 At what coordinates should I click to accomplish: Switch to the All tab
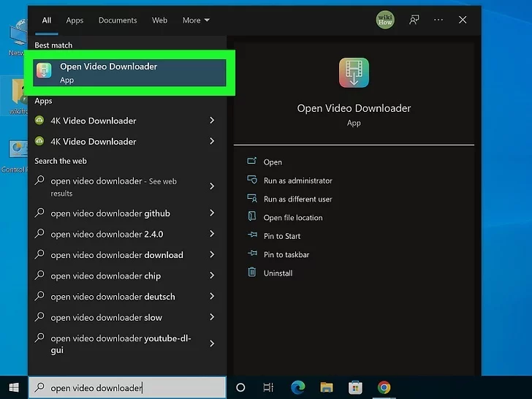(x=47, y=20)
